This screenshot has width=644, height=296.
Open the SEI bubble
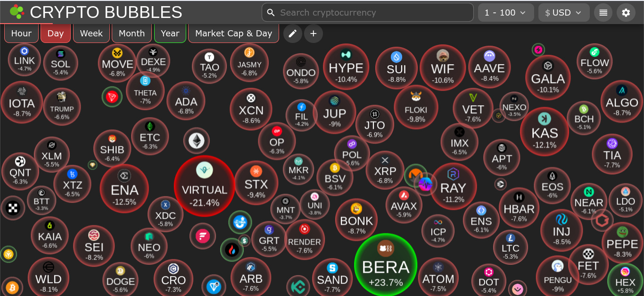pos(94,246)
